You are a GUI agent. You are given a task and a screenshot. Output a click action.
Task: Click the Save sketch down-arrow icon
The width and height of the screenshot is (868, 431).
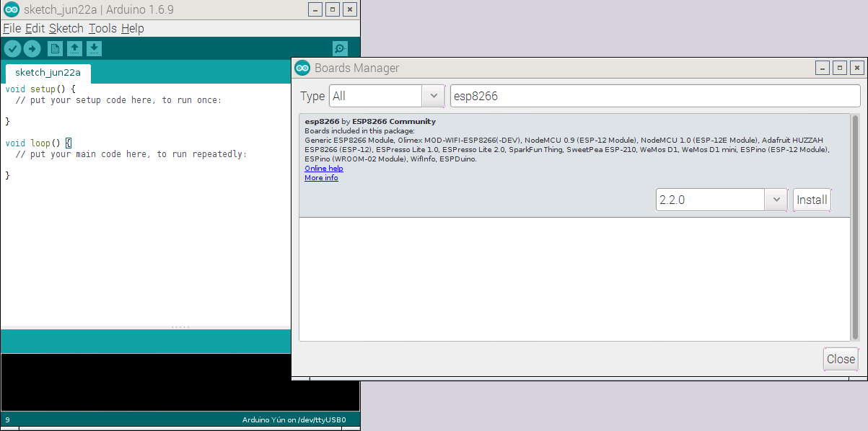click(94, 48)
